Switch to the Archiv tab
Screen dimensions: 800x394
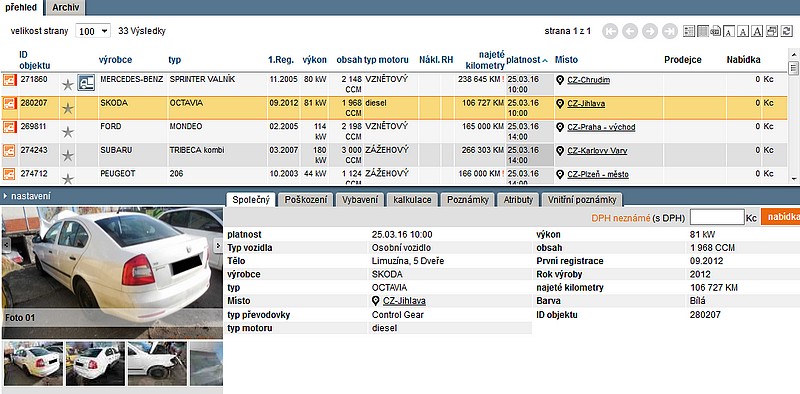pyautogui.click(x=65, y=7)
